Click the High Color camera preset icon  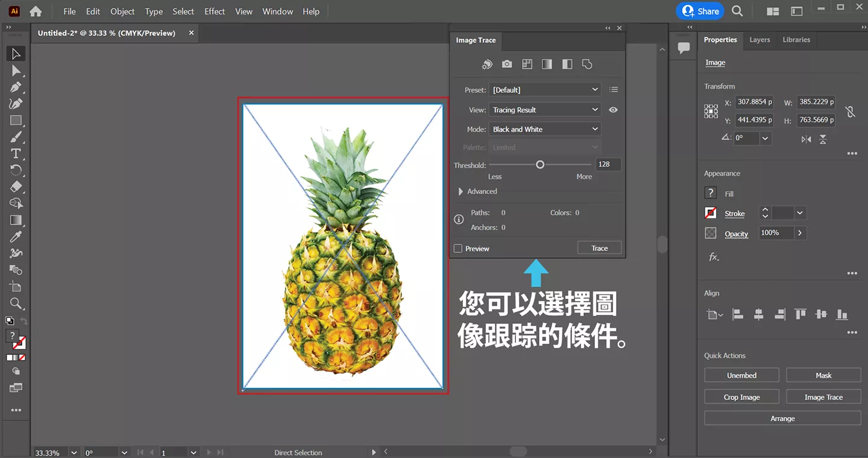[507, 64]
